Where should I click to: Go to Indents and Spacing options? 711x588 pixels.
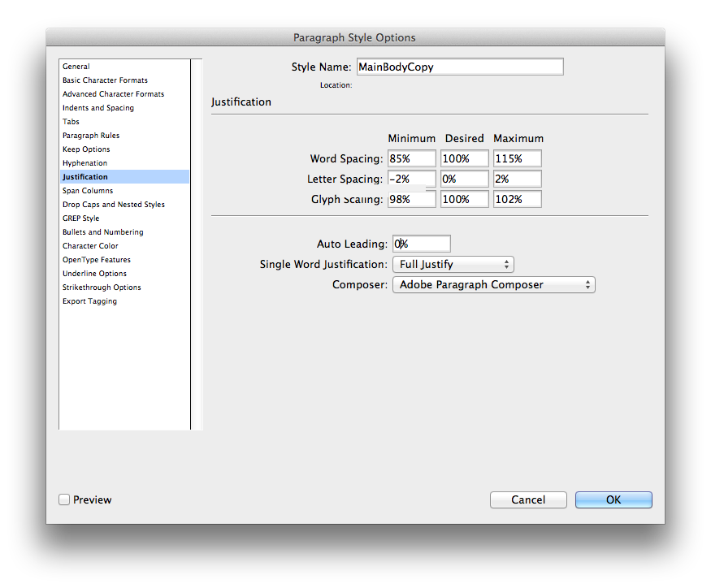click(98, 108)
